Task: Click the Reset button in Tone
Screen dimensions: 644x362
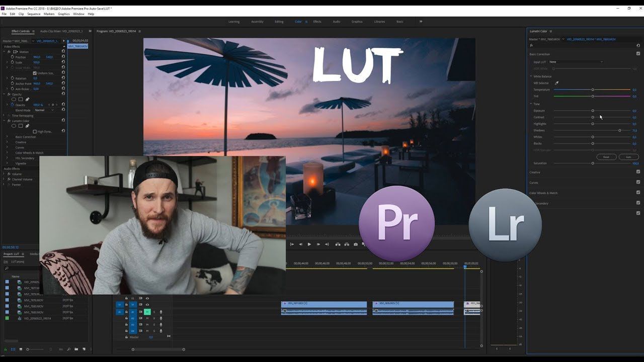Action: [606, 157]
